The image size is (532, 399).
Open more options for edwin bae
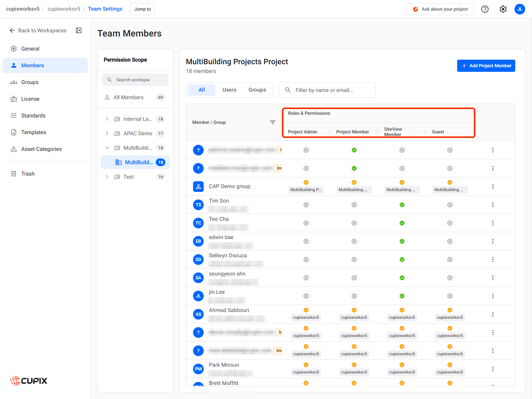click(493, 241)
